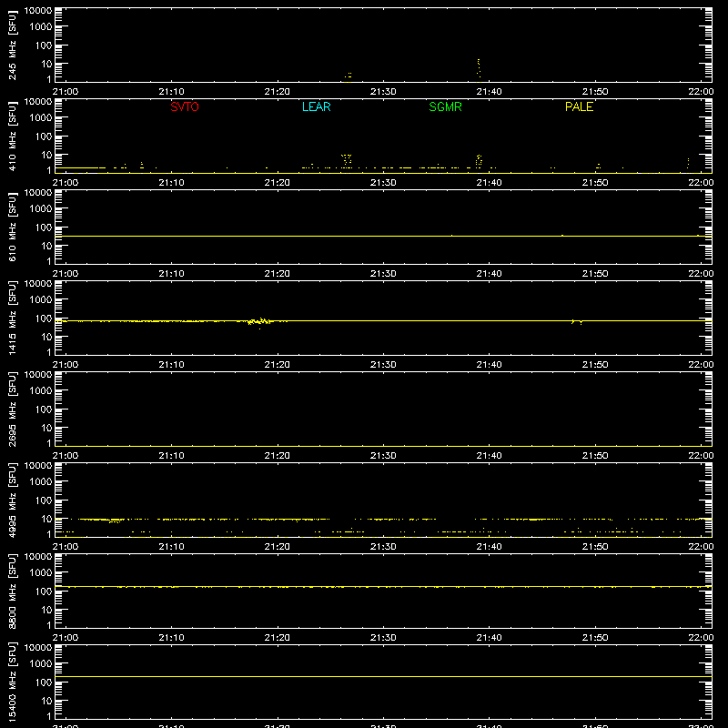Click the 21:10 time label under the 2695 MHz plot
The width and height of the screenshot is (728, 728).
point(171,456)
